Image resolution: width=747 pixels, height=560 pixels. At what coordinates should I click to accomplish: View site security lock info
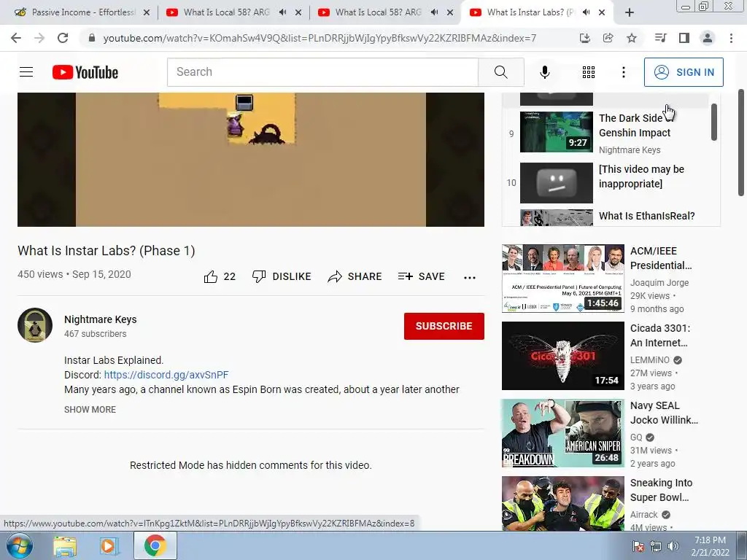tap(92, 38)
